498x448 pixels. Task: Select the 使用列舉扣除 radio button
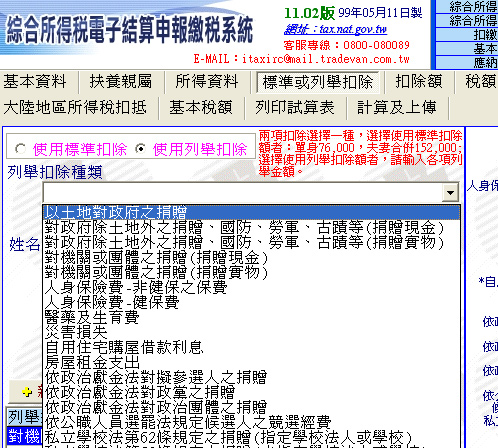point(141,149)
